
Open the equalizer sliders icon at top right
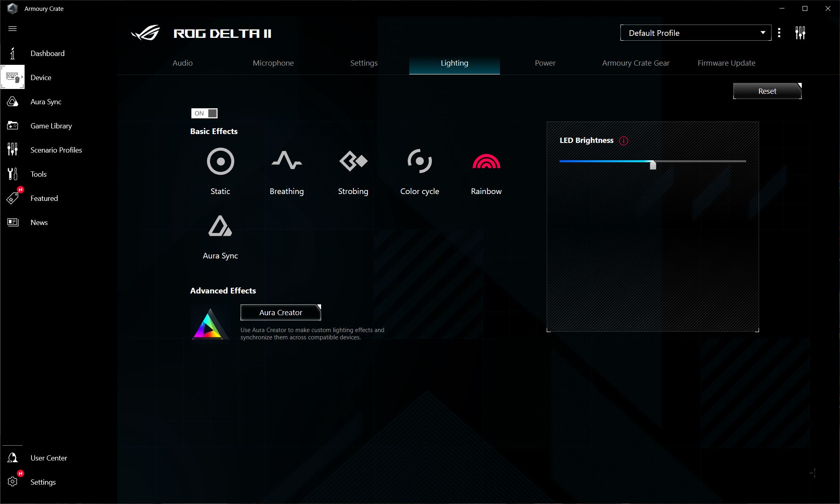click(x=801, y=33)
